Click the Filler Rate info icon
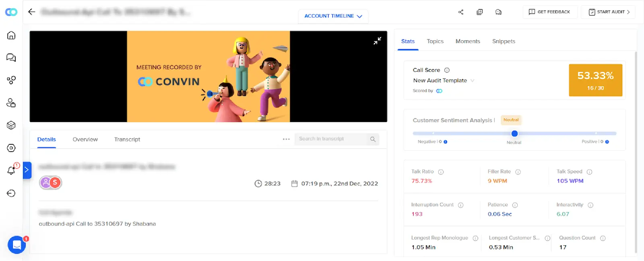644x261 pixels. [x=518, y=172]
